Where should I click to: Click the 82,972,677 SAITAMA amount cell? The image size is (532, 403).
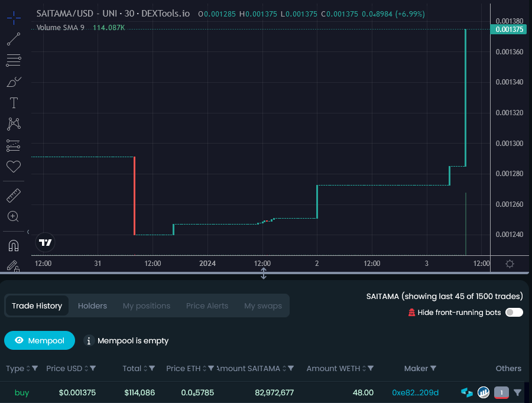[274, 392]
